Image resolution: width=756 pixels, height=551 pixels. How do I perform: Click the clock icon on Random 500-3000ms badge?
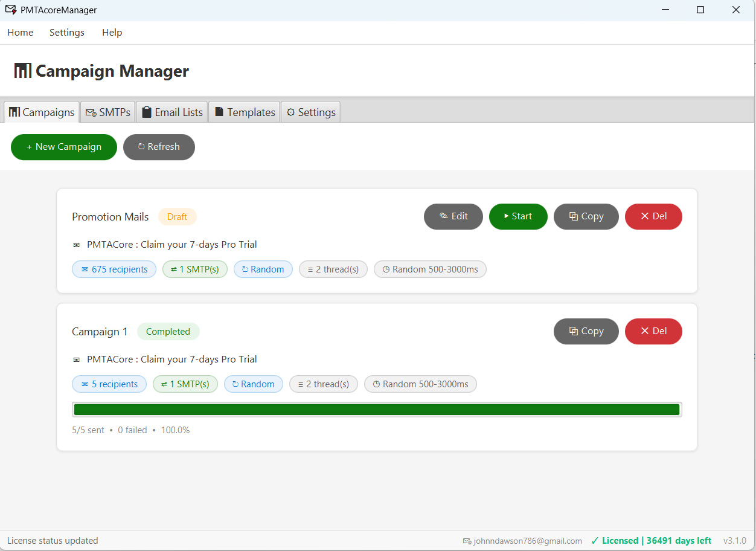tap(386, 269)
